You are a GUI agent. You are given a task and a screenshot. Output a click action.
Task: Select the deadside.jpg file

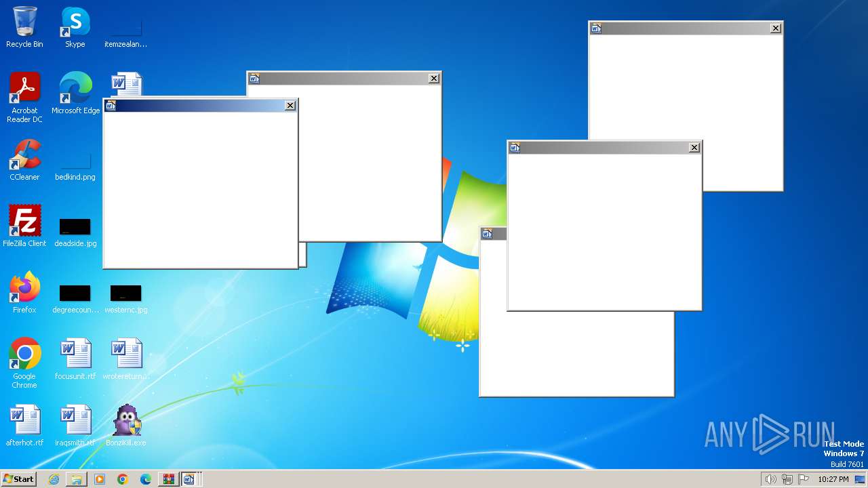tap(75, 233)
